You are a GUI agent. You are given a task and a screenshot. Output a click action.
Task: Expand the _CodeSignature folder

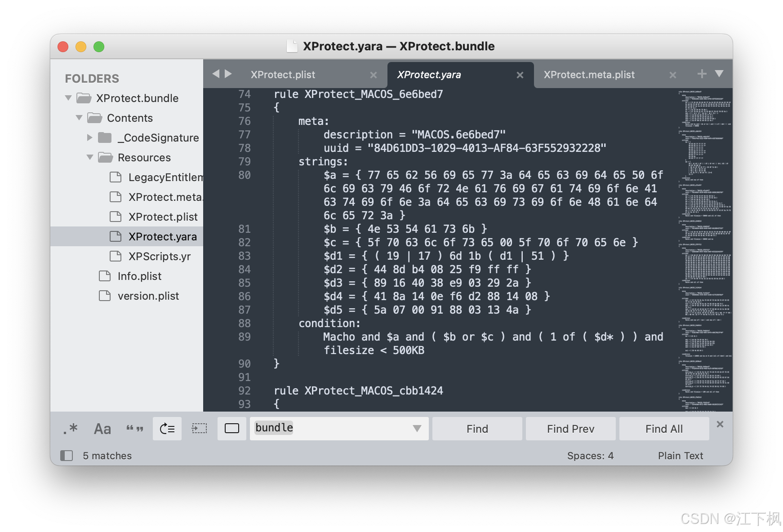[89, 137]
